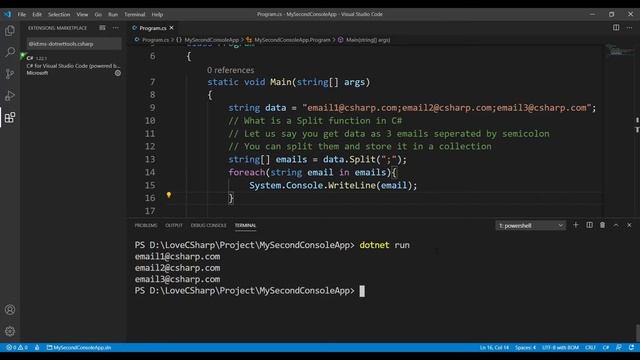The image size is (640, 360).
Task: Click errors and warnings count in status bar
Action: [x=17, y=347]
